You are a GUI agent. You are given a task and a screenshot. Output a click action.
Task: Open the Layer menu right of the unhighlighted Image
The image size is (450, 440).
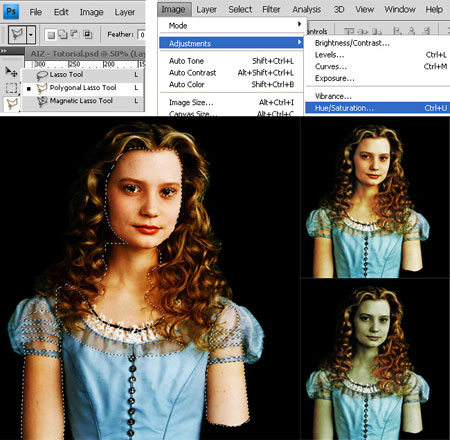click(125, 12)
